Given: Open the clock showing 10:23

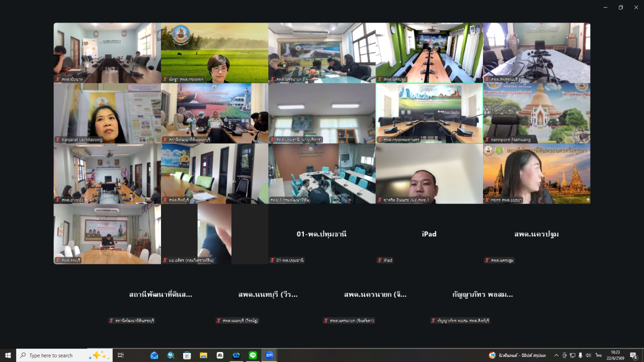Looking at the screenshot, I should [615, 355].
